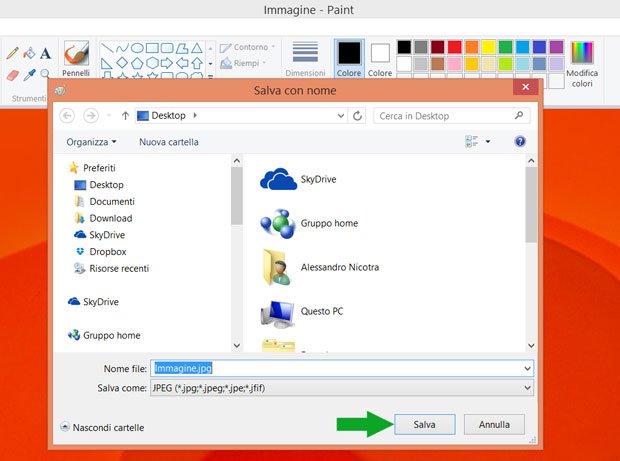Pick the purple color swatch in the palette
This screenshot has width=620, height=461.
tap(556, 47)
